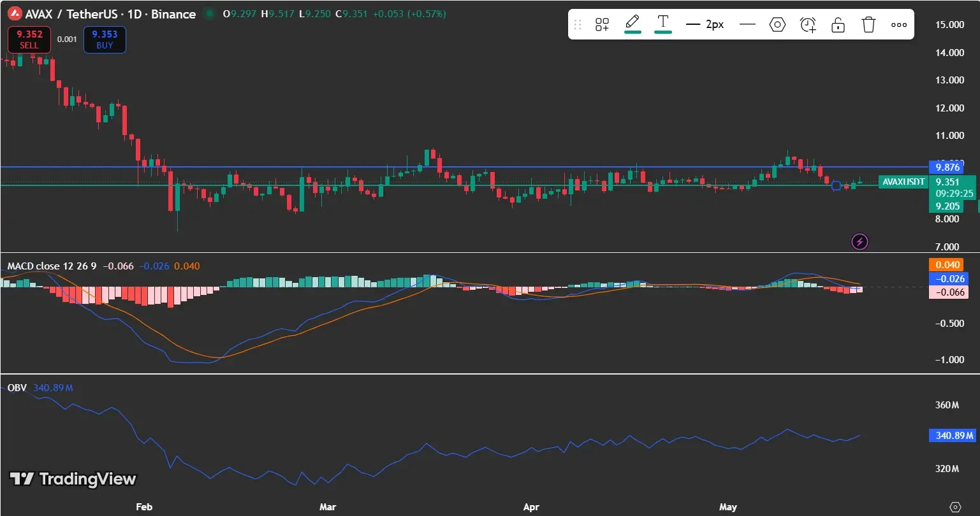Open chart settings gear at bottom right
The width and height of the screenshot is (980, 516).
(x=955, y=507)
